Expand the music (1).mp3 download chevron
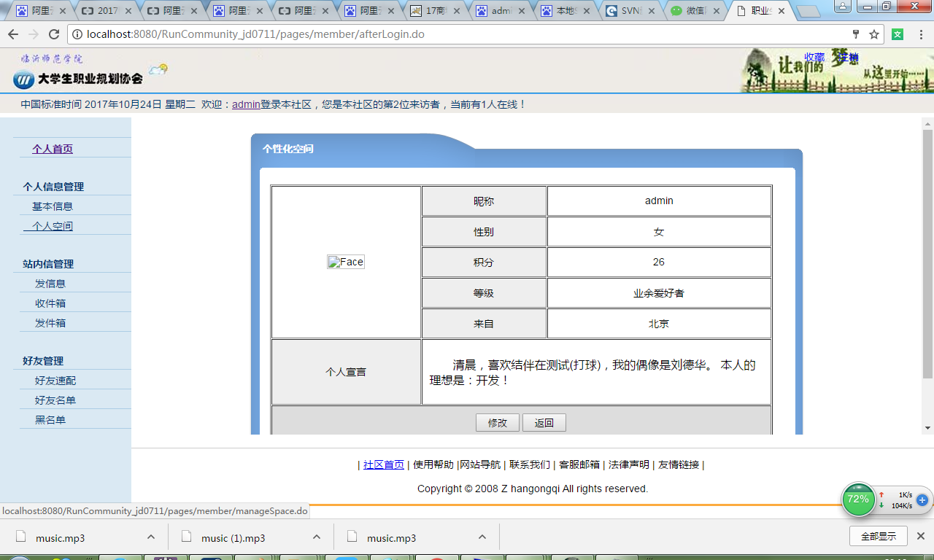The width and height of the screenshot is (934, 560). (x=316, y=536)
